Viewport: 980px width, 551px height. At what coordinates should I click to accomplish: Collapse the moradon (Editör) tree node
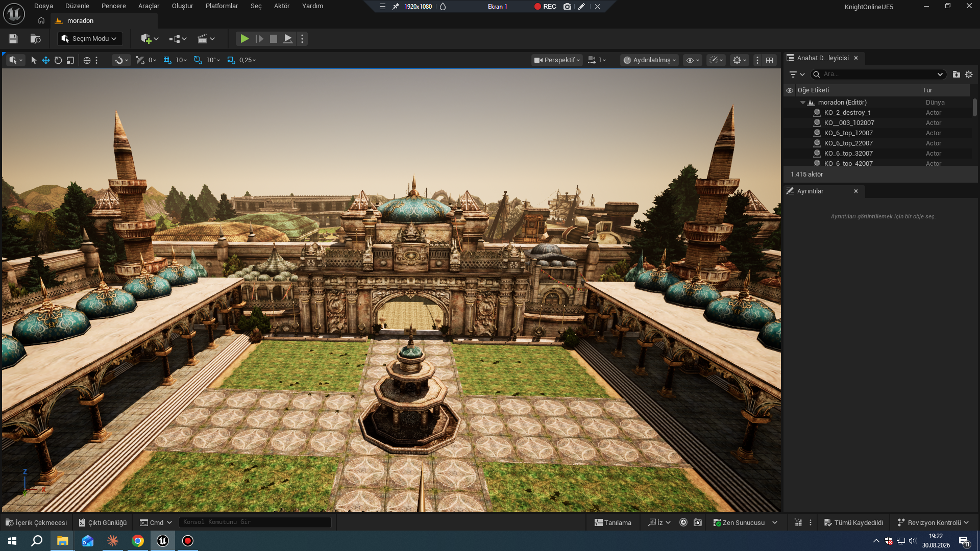pyautogui.click(x=803, y=103)
